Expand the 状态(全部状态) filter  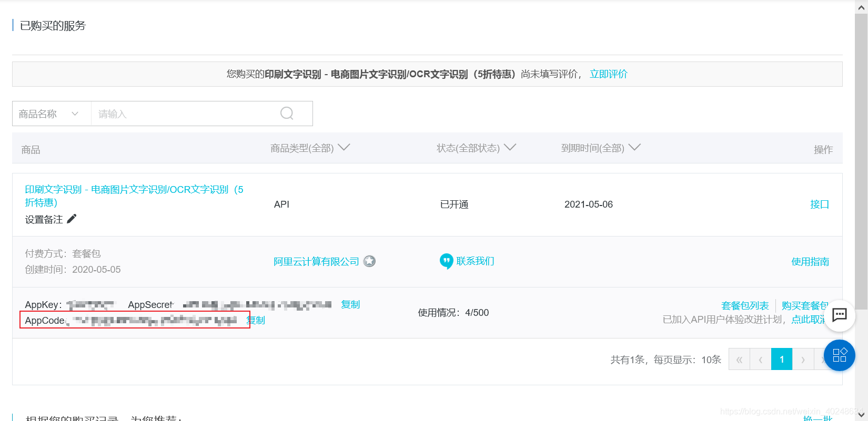[x=477, y=148]
